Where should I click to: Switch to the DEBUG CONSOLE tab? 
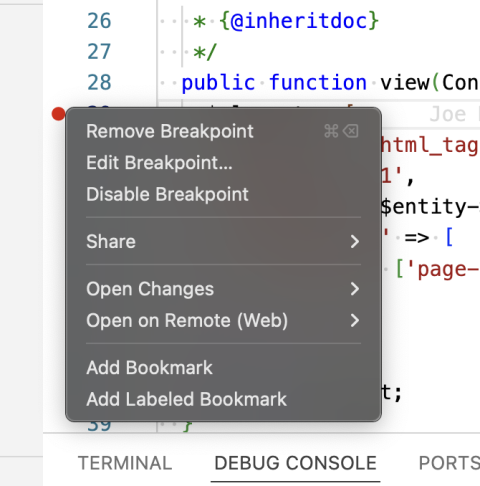pos(295,463)
